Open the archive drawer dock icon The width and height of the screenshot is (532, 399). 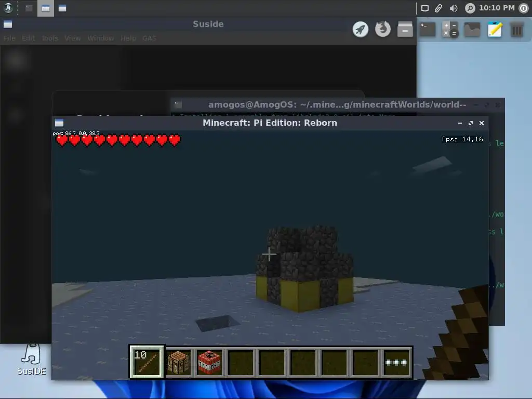point(405,30)
